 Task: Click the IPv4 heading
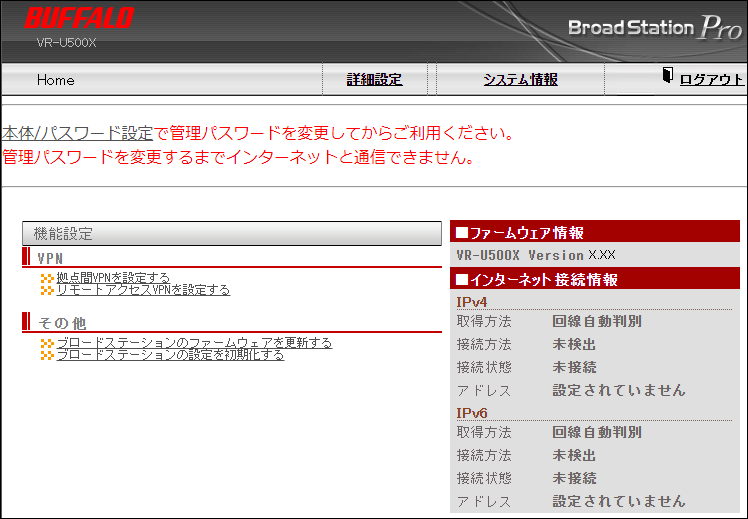pos(472,302)
